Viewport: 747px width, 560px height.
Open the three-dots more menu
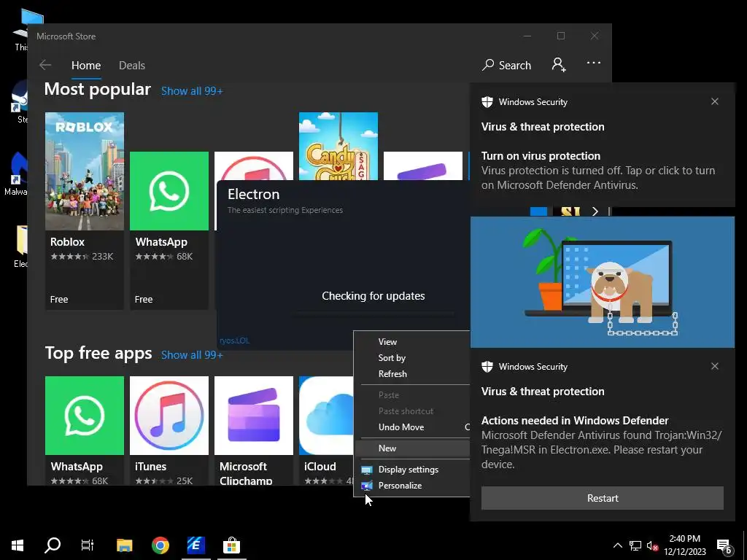594,63
